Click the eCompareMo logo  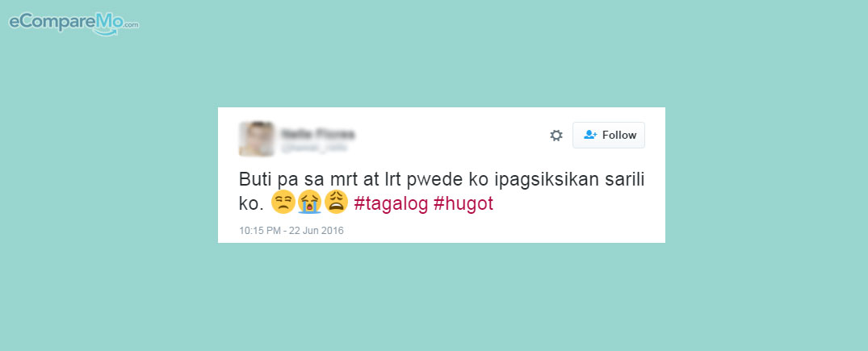point(73,23)
